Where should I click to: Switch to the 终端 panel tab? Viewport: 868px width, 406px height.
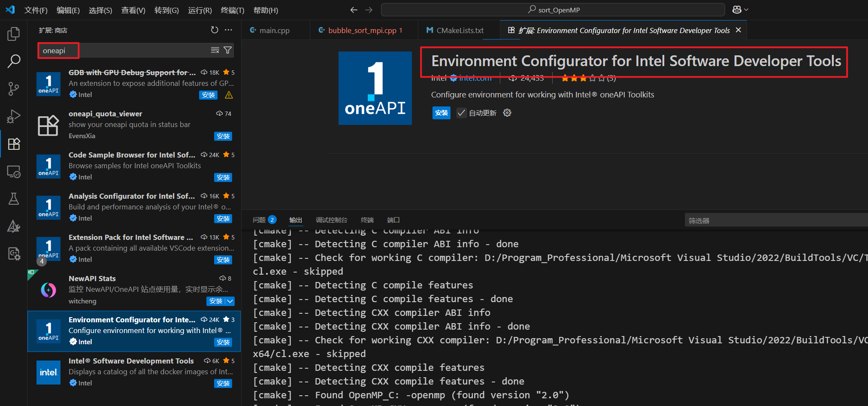tap(367, 220)
